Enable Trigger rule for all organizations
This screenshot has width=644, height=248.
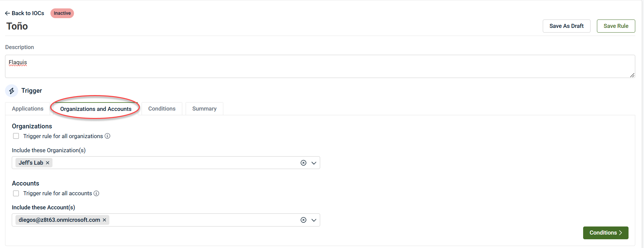pos(16,136)
